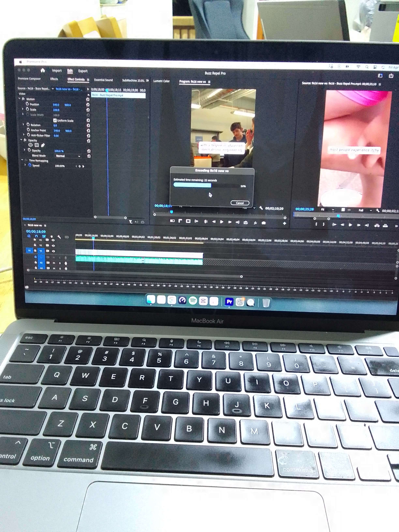Screen dimensions: 399x532
Task: Step back one frame in Program monitor
Action: coord(214,222)
